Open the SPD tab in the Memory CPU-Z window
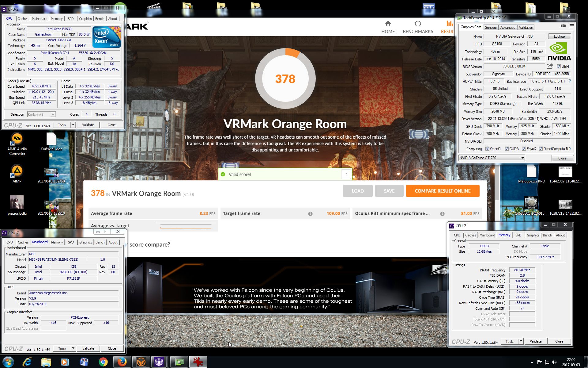 click(518, 235)
